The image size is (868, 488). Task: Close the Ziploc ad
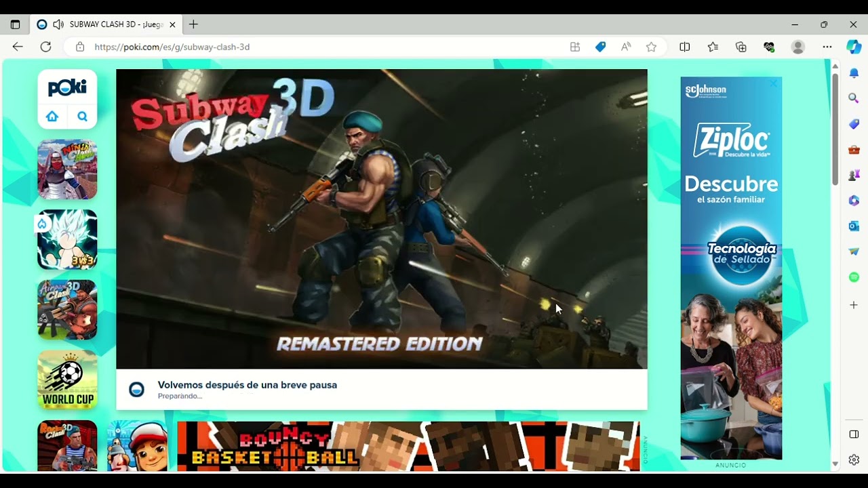click(774, 84)
